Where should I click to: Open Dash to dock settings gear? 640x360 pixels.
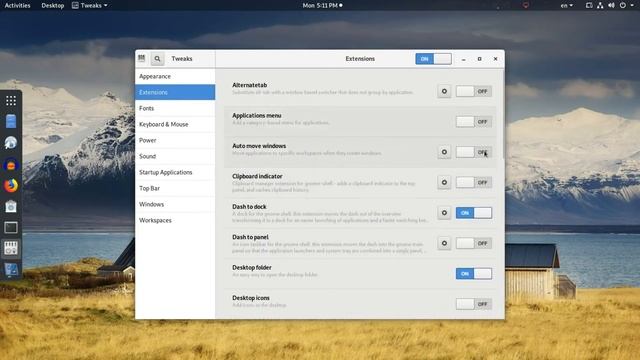444,213
